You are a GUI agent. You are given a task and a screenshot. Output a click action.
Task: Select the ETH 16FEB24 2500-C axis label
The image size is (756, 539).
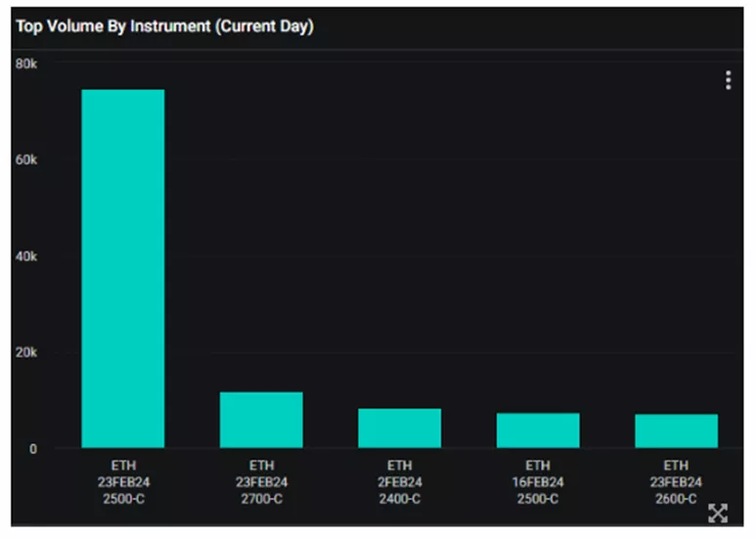coord(538,482)
